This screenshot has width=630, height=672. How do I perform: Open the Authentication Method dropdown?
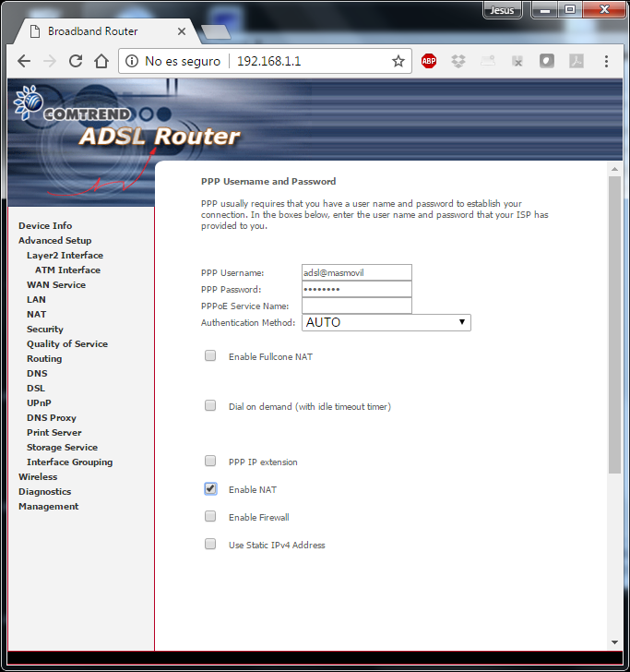click(x=386, y=323)
